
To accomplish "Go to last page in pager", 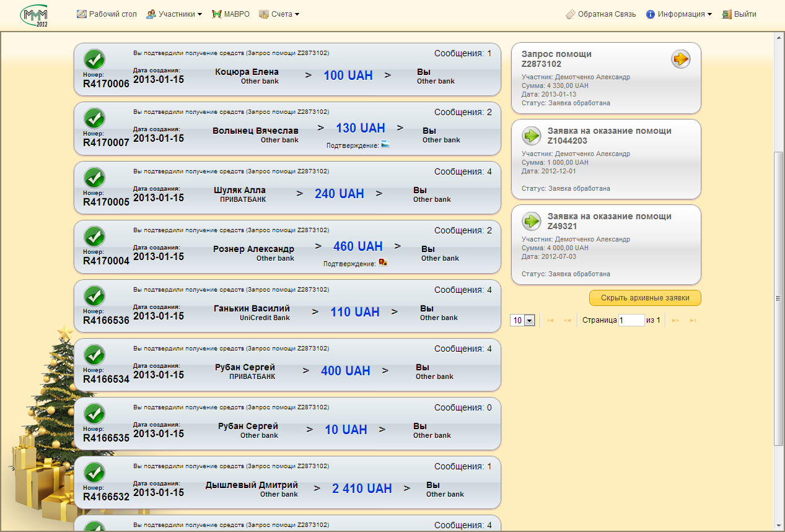I will [x=693, y=320].
